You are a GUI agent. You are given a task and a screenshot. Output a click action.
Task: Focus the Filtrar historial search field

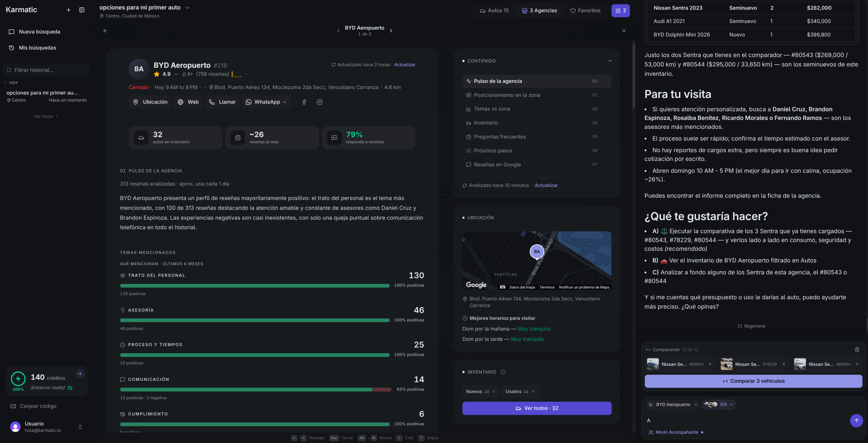(46, 70)
